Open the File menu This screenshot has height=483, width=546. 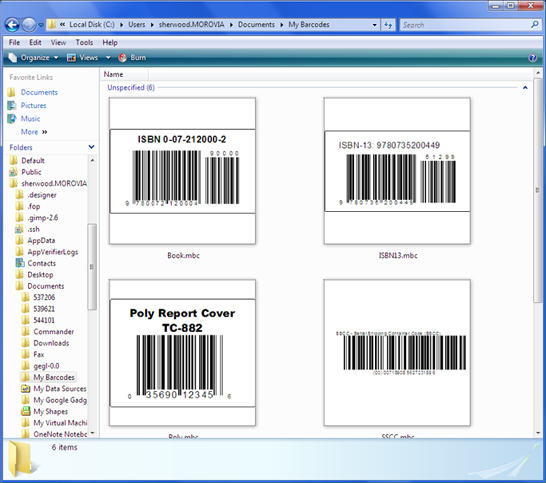pos(14,42)
